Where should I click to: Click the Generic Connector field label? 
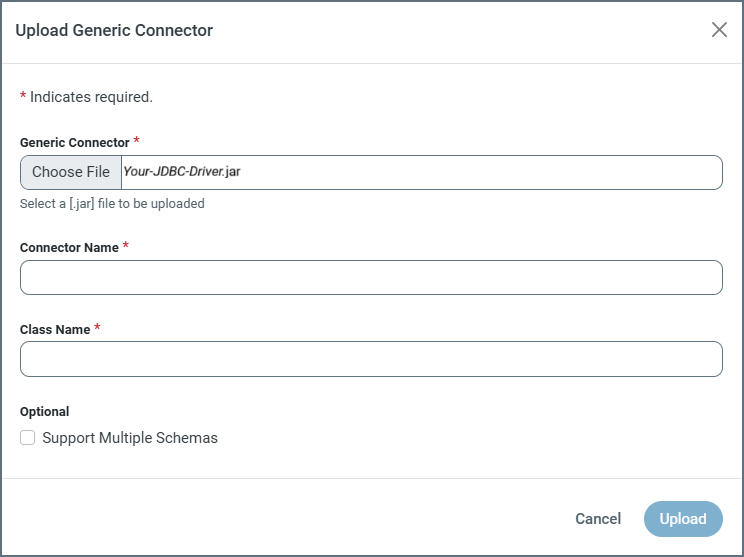75,143
